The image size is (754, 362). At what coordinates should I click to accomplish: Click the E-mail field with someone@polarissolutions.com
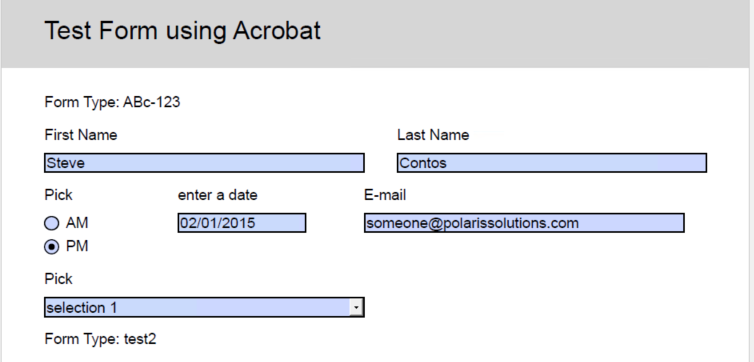click(524, 223)
